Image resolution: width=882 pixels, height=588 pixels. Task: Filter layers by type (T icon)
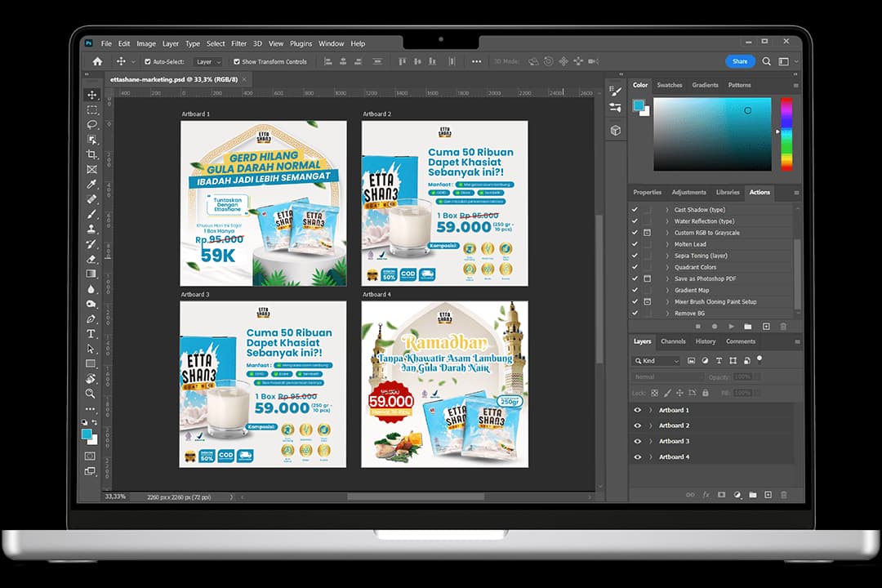pos(719,360)
